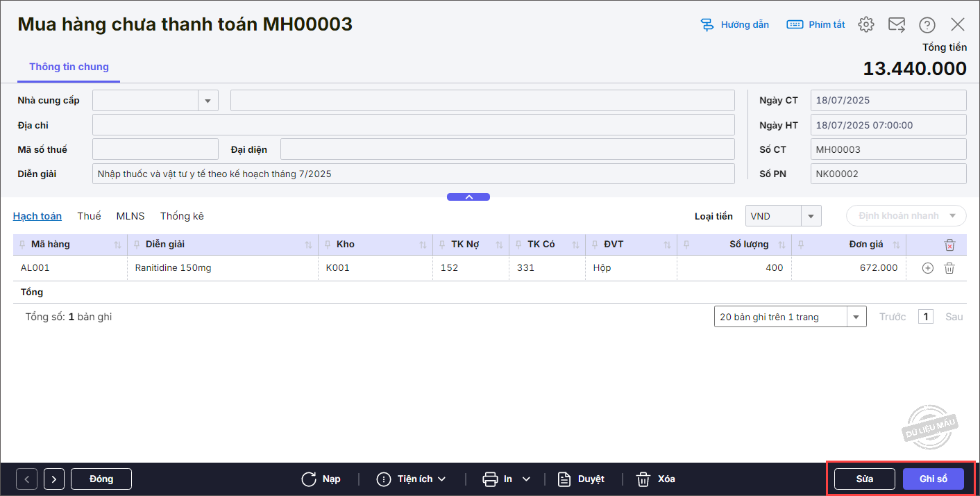This screenshot has width=980, height=496.
Task: Go to previous voucher arrow
Action: [x=27, y=479]
